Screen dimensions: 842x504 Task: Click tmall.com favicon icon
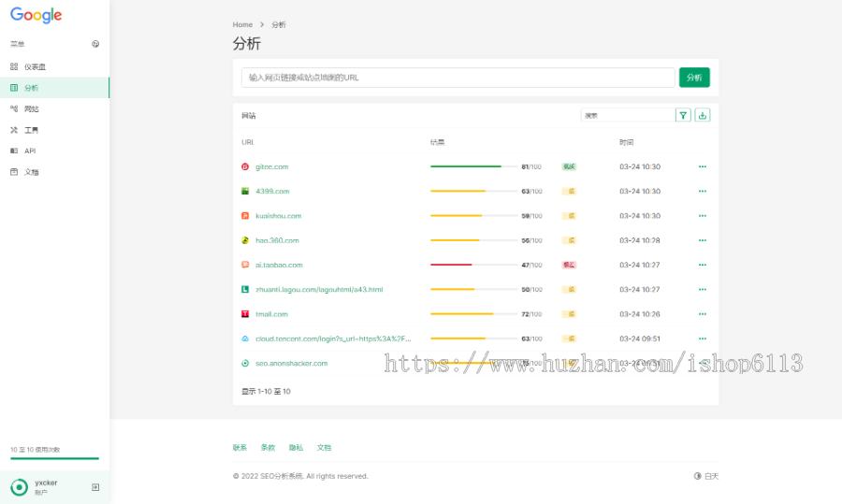click(245, 314)
